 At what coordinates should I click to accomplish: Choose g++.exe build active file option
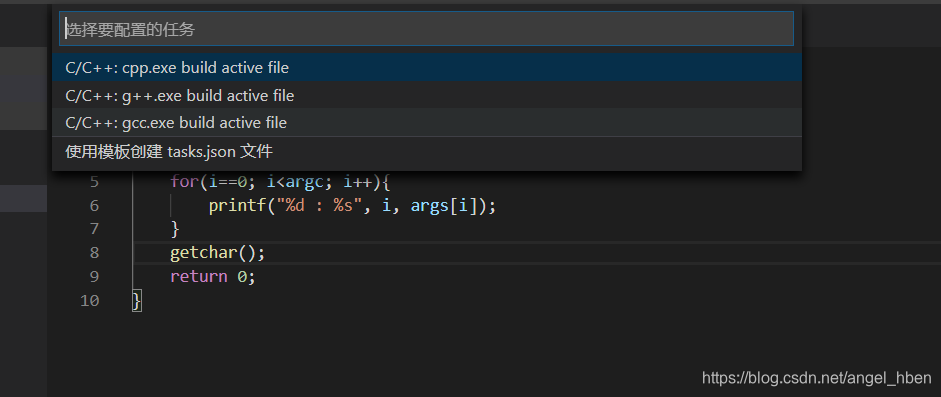pos(427,95)
